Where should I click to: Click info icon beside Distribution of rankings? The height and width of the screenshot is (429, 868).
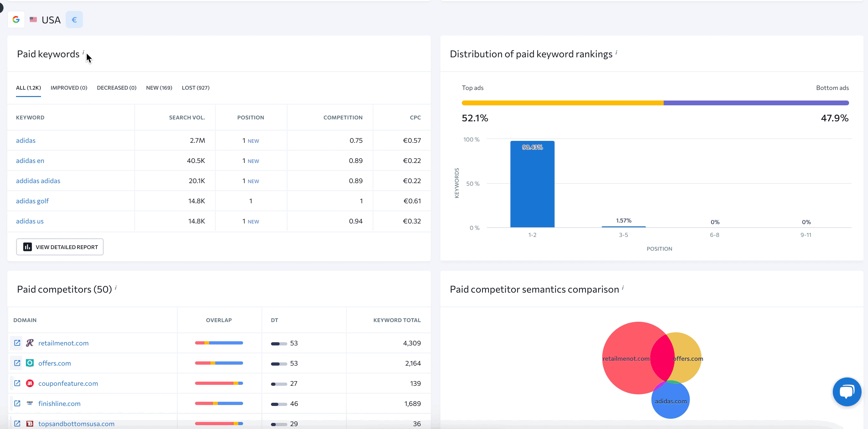[616, 52]
